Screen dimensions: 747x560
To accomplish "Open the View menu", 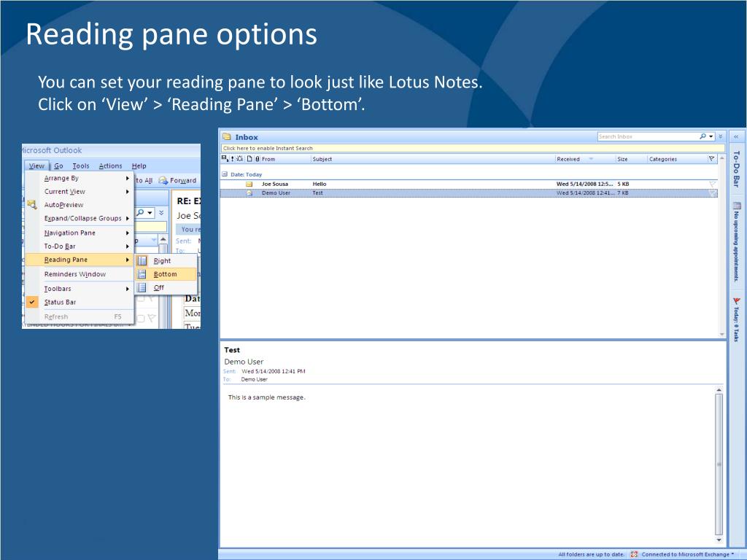I will pos(36,166).
